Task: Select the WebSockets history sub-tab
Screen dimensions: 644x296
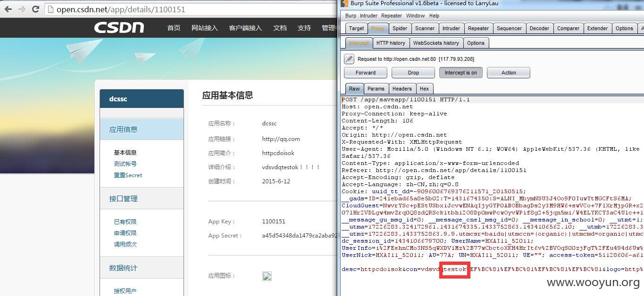Action: click(x=436, y=43)
